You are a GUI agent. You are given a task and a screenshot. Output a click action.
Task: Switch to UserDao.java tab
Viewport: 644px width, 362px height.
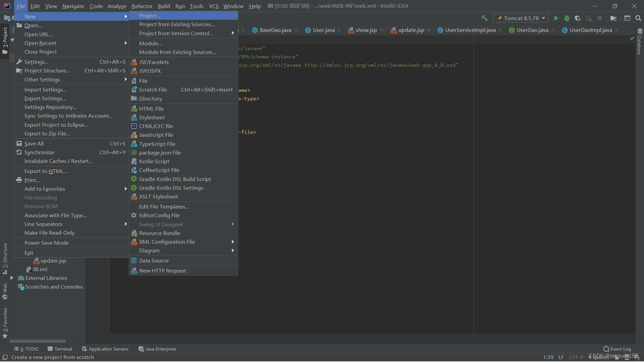532,30
